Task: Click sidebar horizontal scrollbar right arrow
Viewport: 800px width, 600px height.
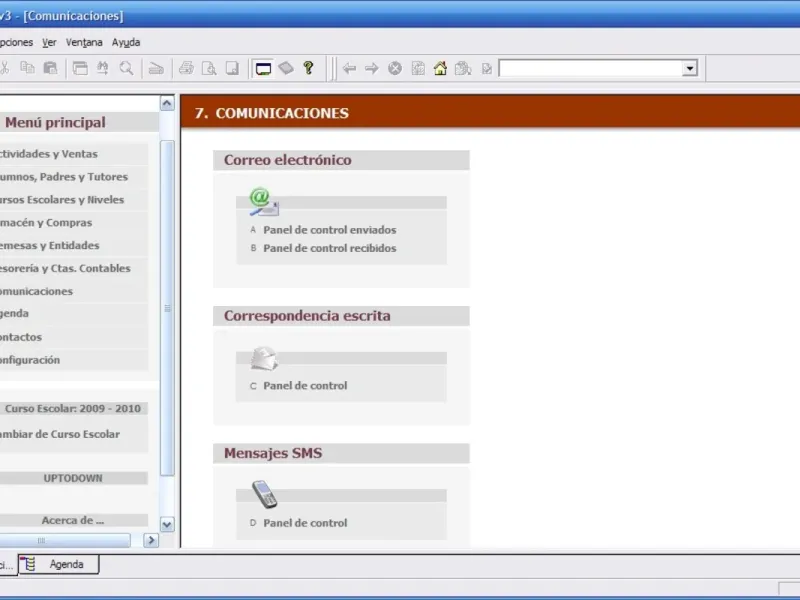Action: [151, 540]
